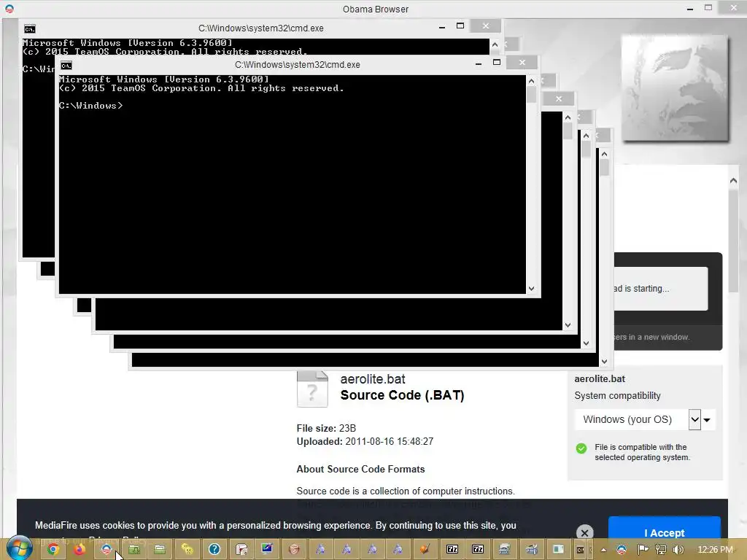Click the aerolite.bat file type icon
The height and width of the screenshot is (560, 747).
click(x=312, y=389)
